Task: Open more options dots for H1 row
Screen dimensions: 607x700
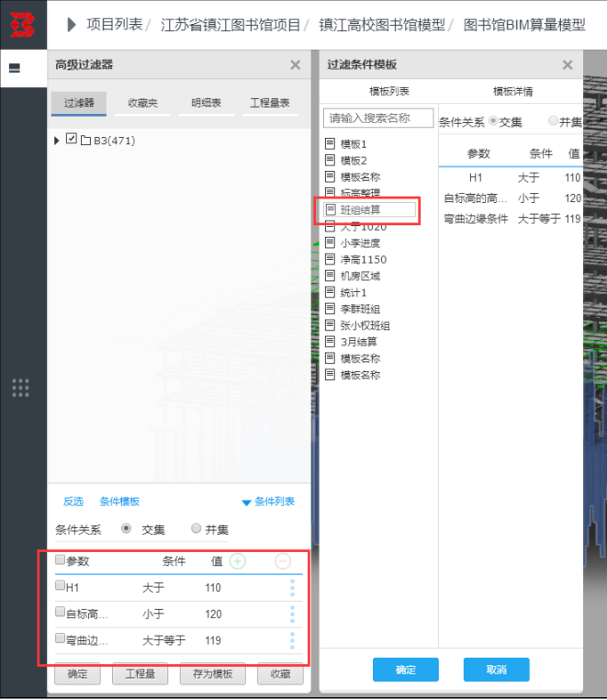Action: [x=292, y=588]
